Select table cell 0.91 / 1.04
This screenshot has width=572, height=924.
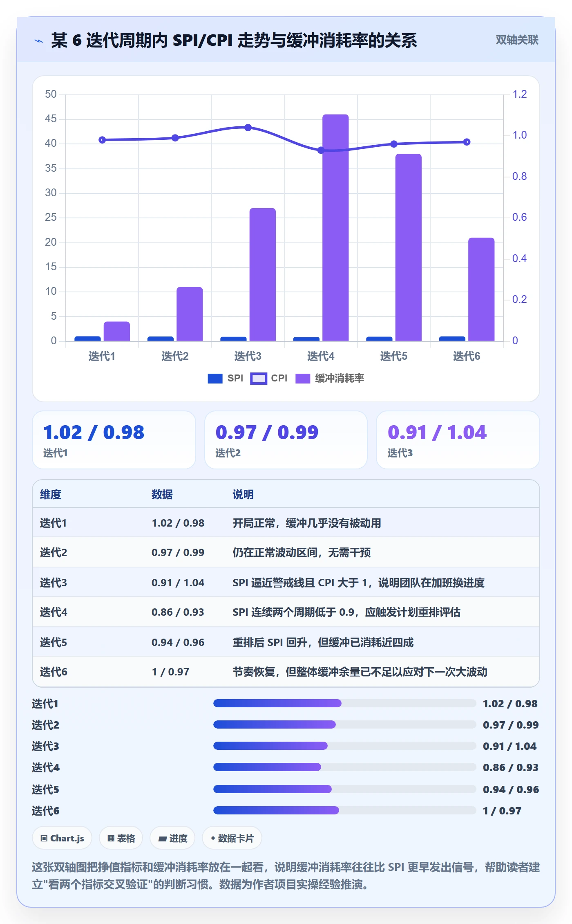coord(178,583)
